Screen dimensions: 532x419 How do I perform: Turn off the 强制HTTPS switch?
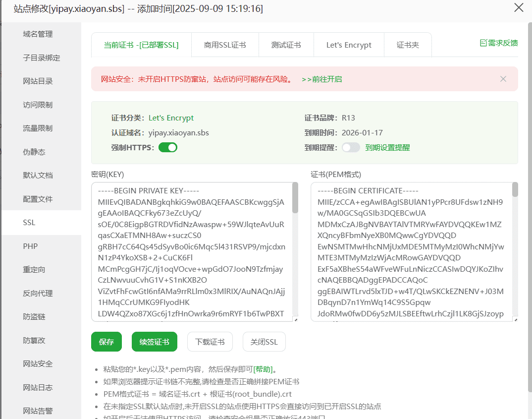tap(168, 147)
